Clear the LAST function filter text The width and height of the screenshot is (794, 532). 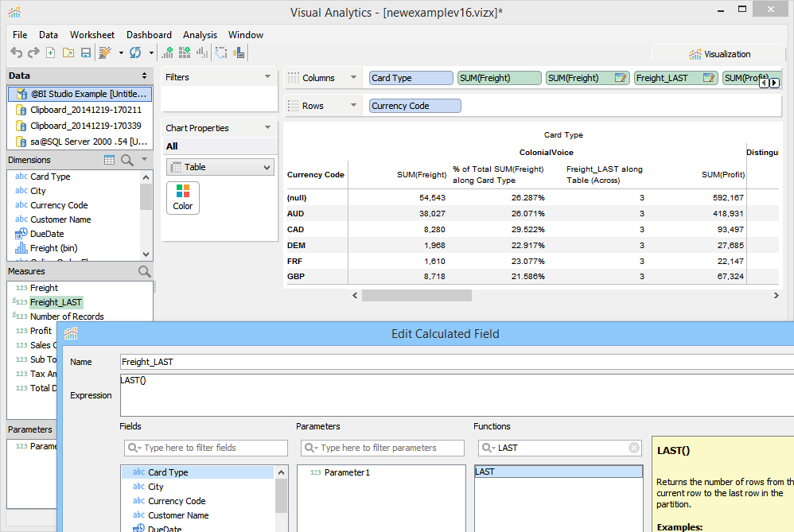[633, 448]
